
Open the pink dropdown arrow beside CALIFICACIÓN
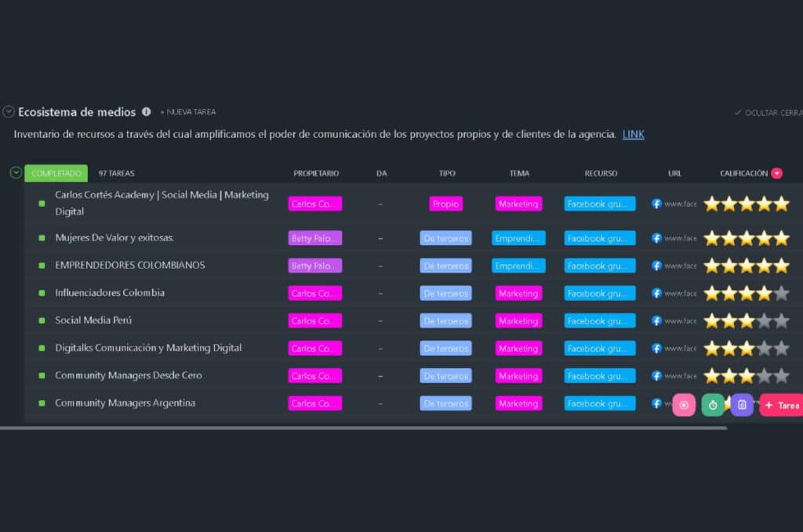pyautogui.click(x=777, y=173)
